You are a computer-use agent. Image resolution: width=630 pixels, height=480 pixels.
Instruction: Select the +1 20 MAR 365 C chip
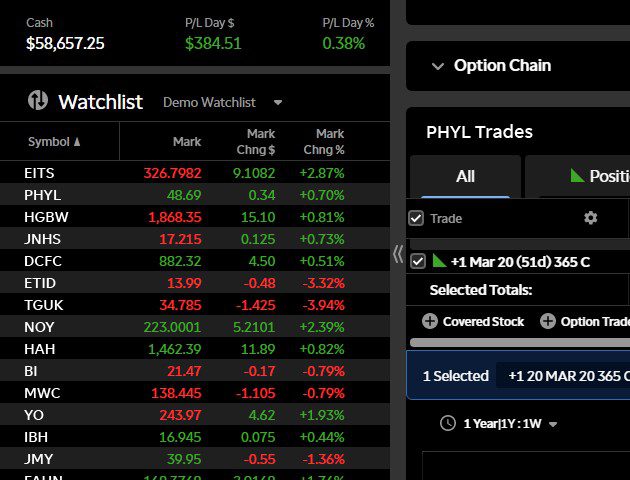pyautogui.click(x=565, y=376)
